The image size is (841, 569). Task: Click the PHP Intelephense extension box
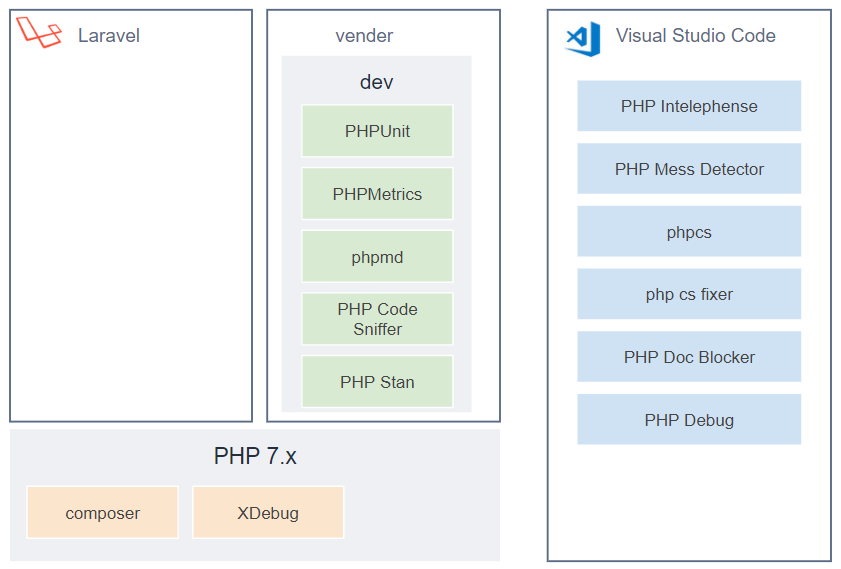point(689,106)
